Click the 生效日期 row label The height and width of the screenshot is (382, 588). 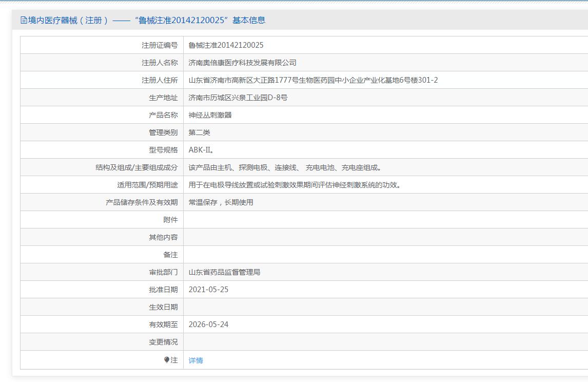163,307
